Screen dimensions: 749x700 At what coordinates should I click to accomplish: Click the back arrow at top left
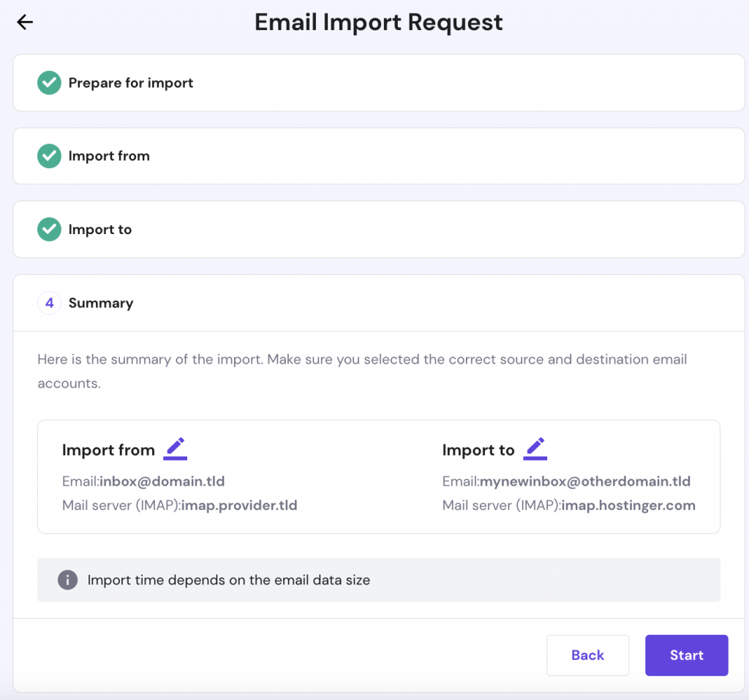click(x=25, y=23)
